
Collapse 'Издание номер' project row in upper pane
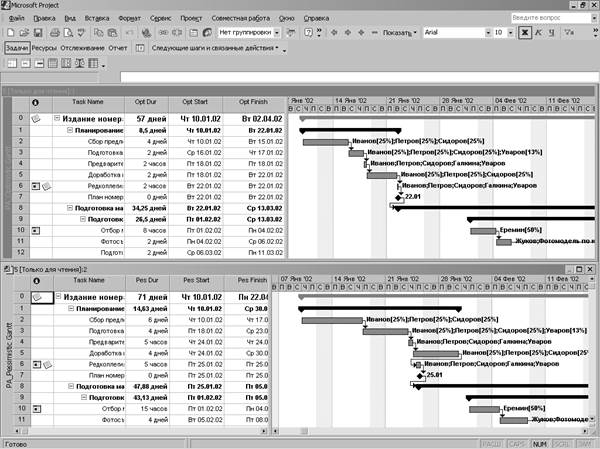[x=57, y=119]
